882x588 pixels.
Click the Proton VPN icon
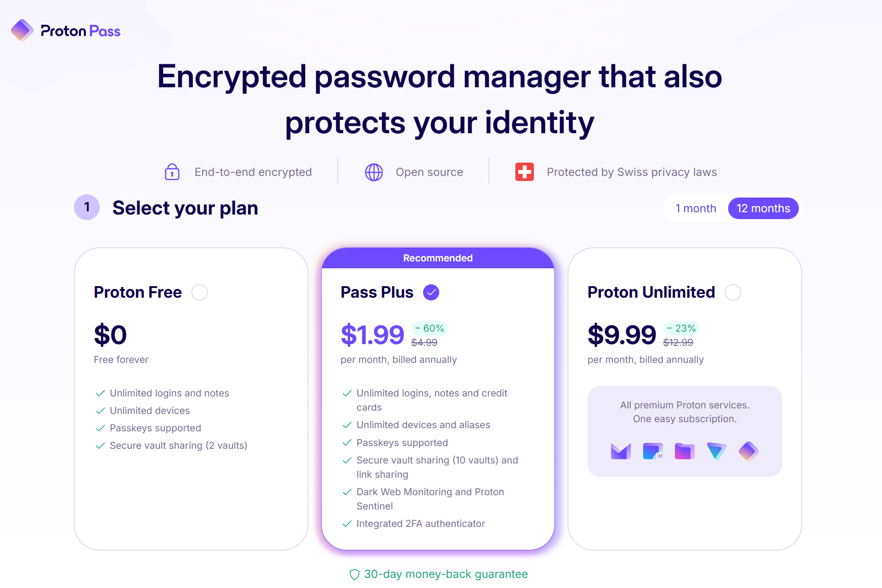(715, 451)
